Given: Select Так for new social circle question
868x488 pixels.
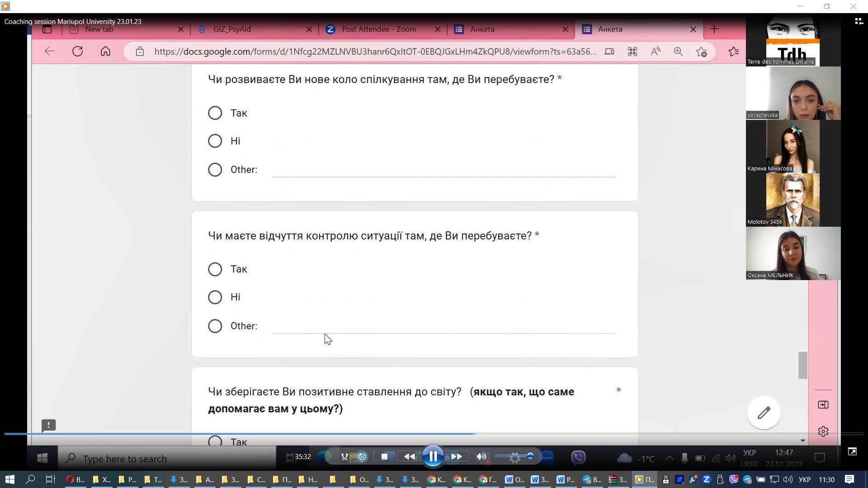Looking at the screenshot, I should [215, 113].
